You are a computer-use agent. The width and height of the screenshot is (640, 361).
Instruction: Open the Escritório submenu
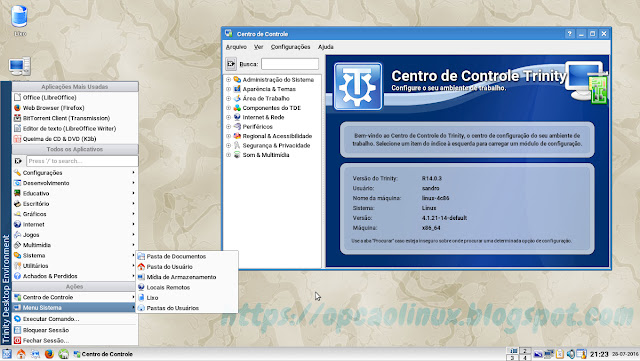(75, 204)
